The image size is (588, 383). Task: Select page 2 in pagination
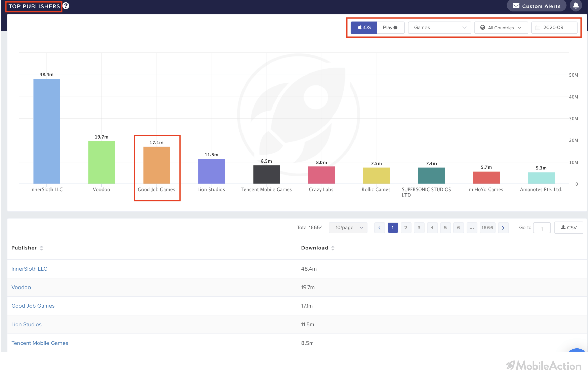coord(405,228)
